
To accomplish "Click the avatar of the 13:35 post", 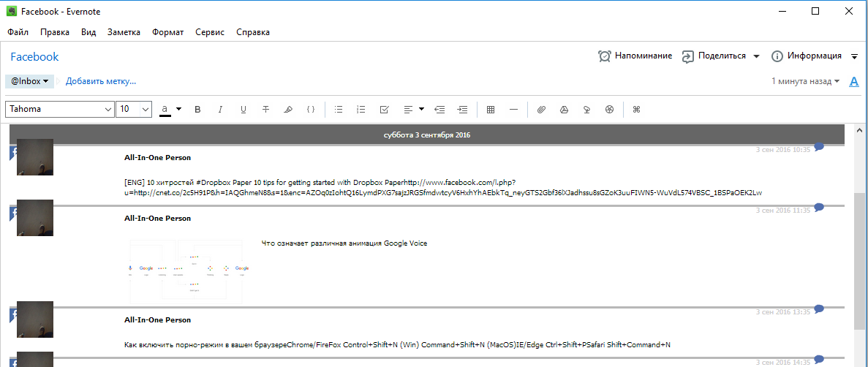I will coord(35,319).
